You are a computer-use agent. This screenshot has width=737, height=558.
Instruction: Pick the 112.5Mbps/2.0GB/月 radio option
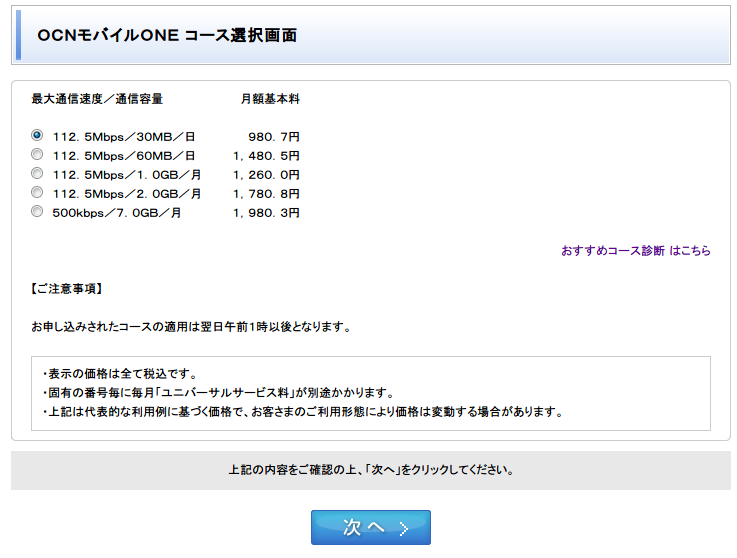coord(37,193)
